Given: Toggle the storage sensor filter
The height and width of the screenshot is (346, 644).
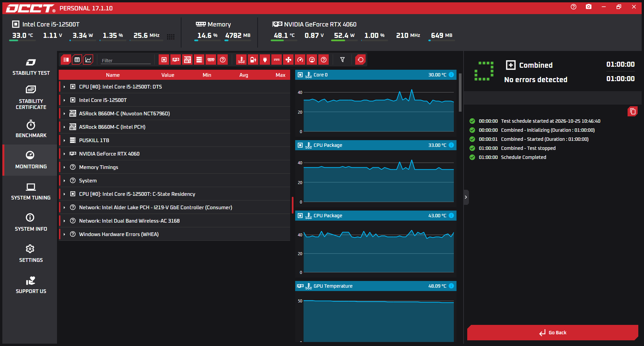Looking at the screenshot, I should [x=199, y=60].
